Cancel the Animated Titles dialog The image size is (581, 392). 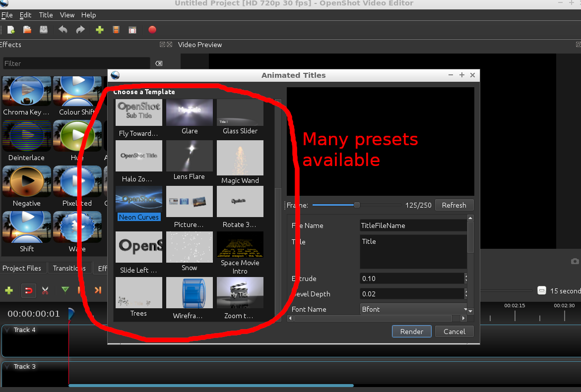click(x=454, y=332)
